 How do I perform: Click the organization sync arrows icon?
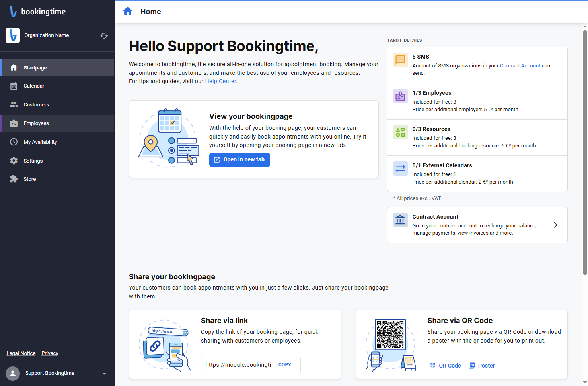click(104, 36)
